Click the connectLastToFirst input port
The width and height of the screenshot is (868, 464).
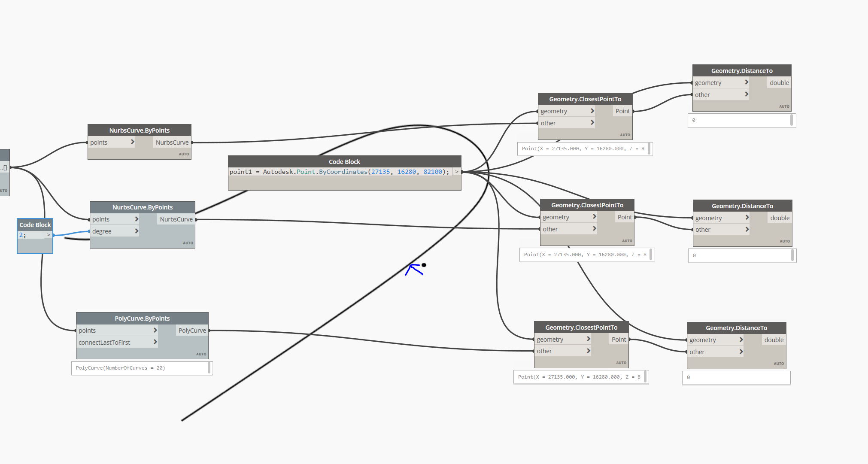click(x=117, y=343)
